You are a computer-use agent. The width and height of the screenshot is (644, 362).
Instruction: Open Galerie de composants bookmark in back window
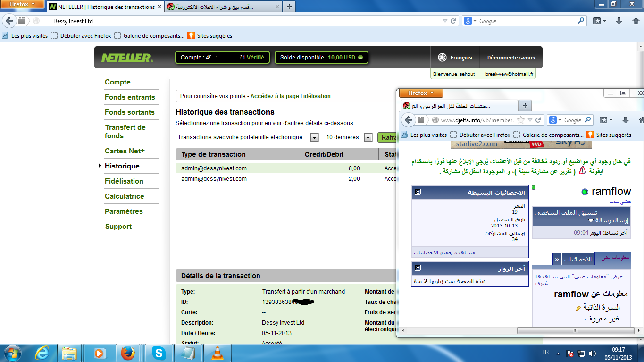(x=150, y=35)
